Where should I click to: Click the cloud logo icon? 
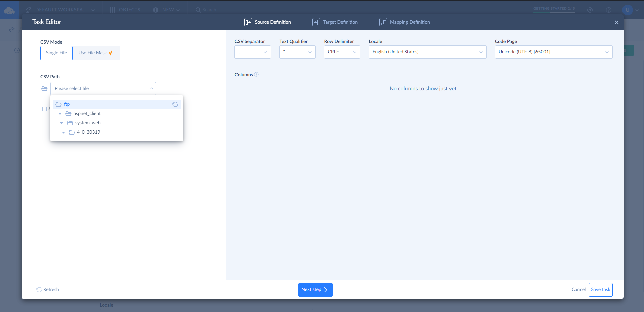pos(9,10)
